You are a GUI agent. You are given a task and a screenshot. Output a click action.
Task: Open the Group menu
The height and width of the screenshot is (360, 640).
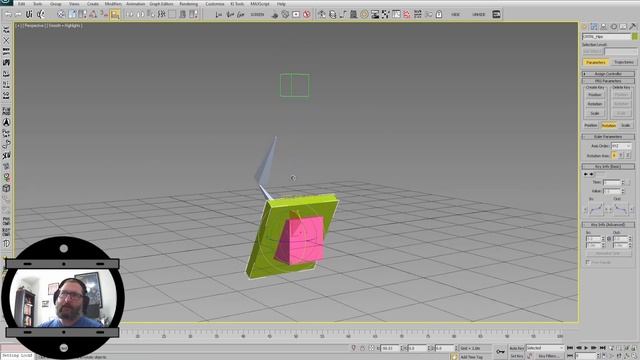pos(56,4)
